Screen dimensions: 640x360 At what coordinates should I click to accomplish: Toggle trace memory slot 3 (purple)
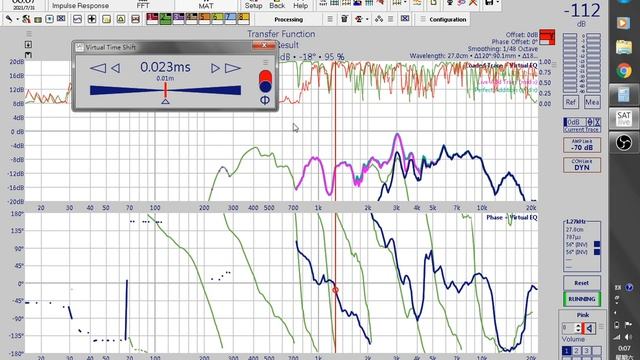tap(178, 19)
